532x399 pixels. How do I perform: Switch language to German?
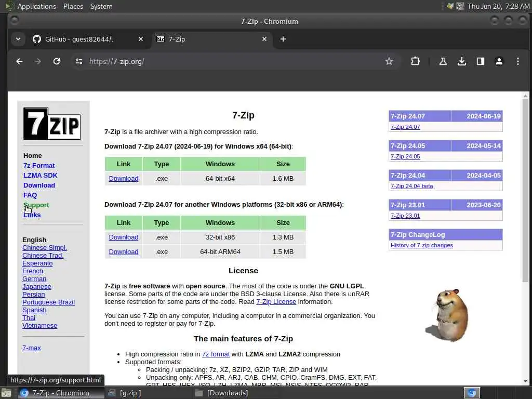coord(34,279)
